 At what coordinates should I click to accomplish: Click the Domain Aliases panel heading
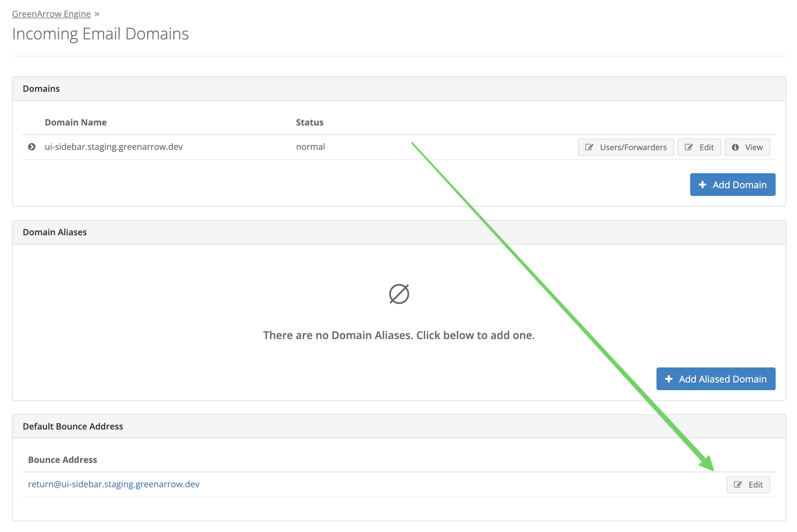pos(55,232)
